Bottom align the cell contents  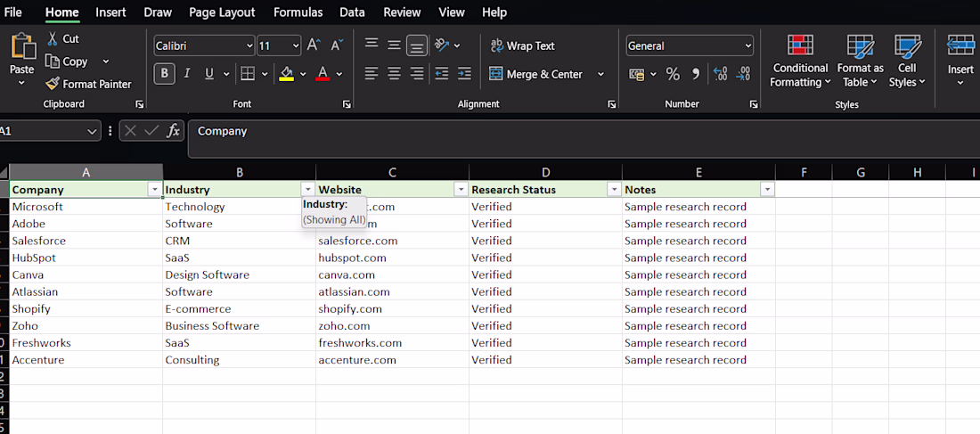(x=417, y=45)
